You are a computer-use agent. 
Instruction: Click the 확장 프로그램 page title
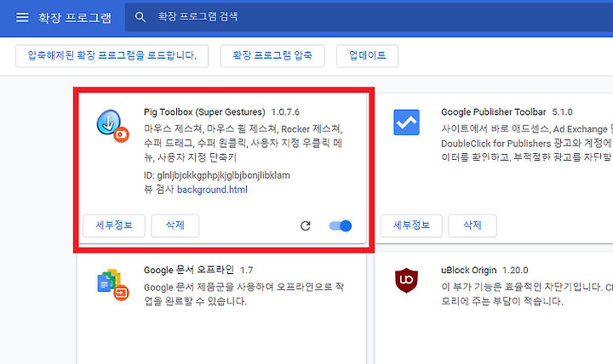point(75,18)
